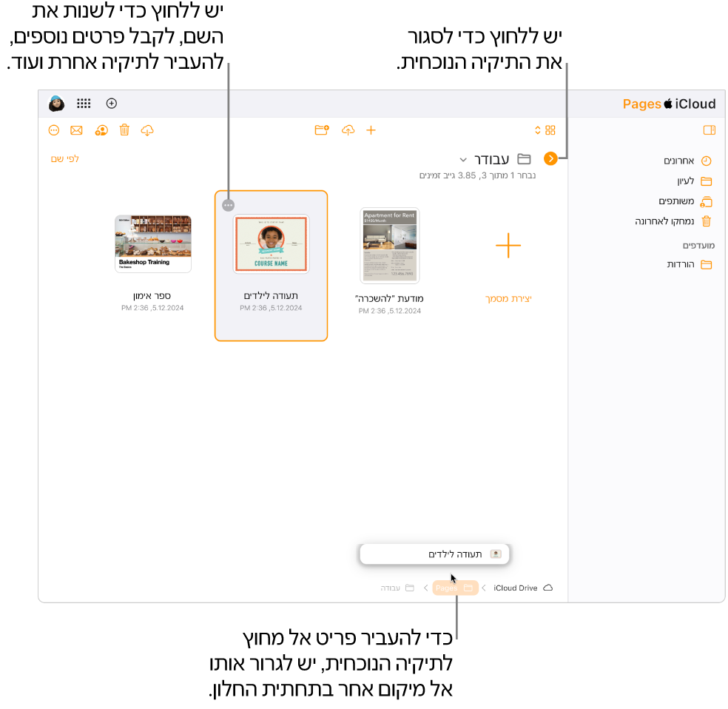Download the document with cloud download icon
This screenshot has height=709, width=728.
tap(147, 130)
